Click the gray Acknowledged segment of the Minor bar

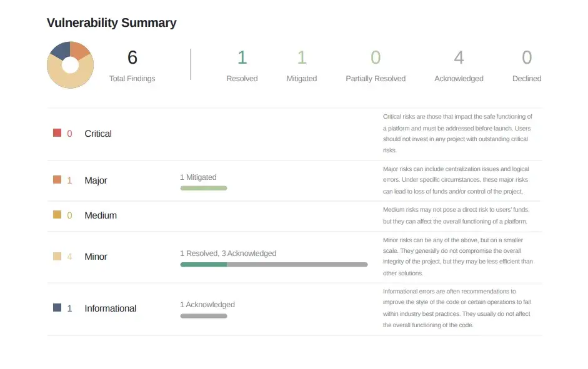[297, 265]
